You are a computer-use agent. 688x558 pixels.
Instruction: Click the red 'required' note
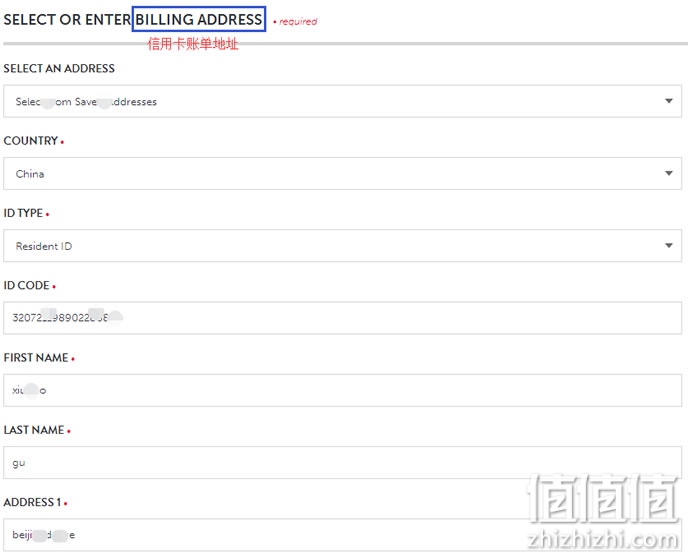pos(298,21)
